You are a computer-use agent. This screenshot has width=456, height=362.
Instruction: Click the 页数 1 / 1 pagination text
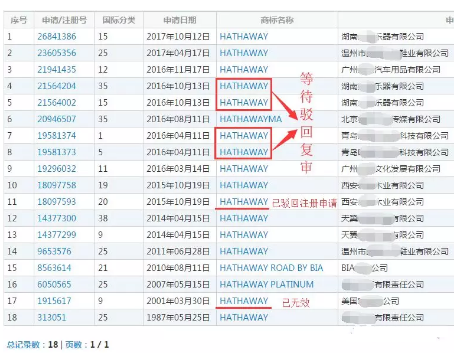click(87, 344)
